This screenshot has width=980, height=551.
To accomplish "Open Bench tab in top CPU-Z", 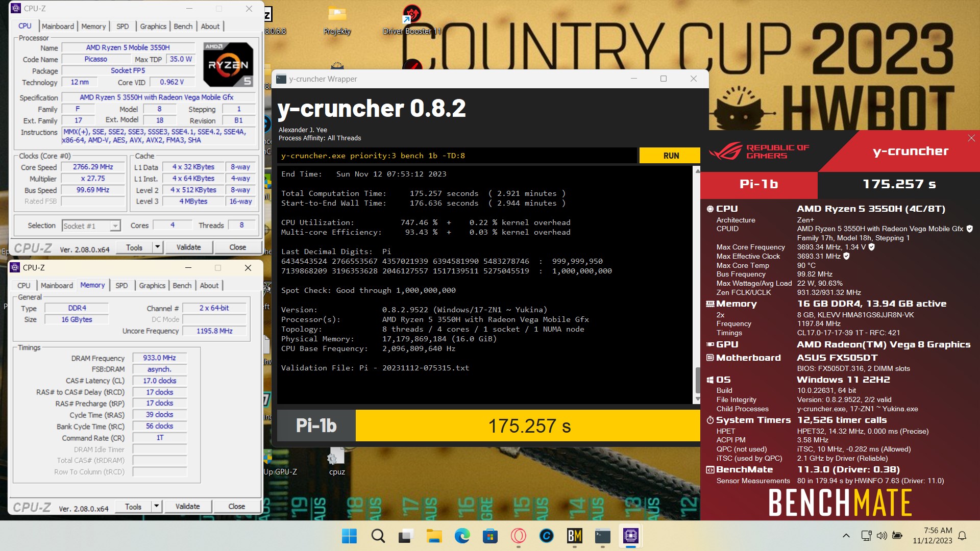I will click(x=183, y=26).
